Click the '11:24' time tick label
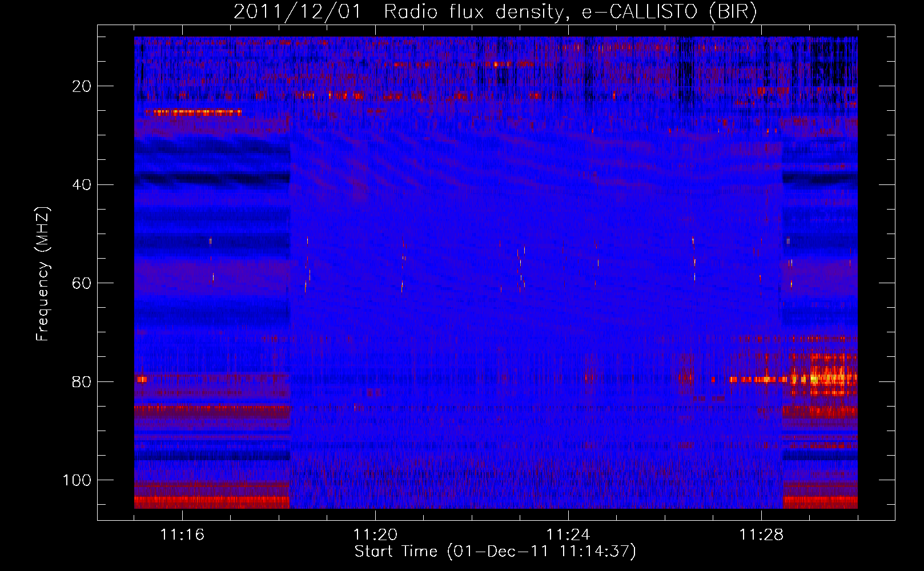The image size is (924, 571). (568, 535)
